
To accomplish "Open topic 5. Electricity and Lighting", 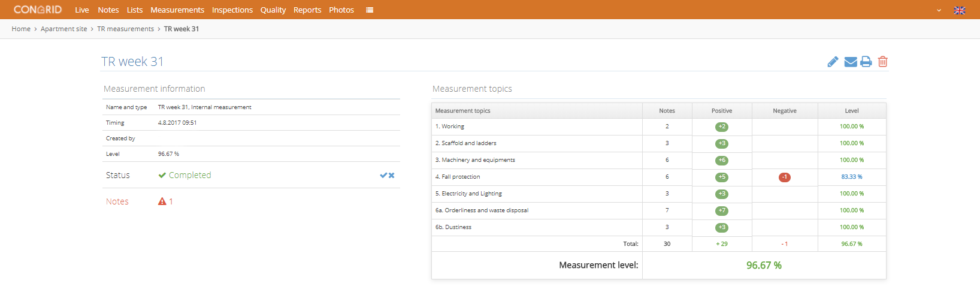I will 468,194.
